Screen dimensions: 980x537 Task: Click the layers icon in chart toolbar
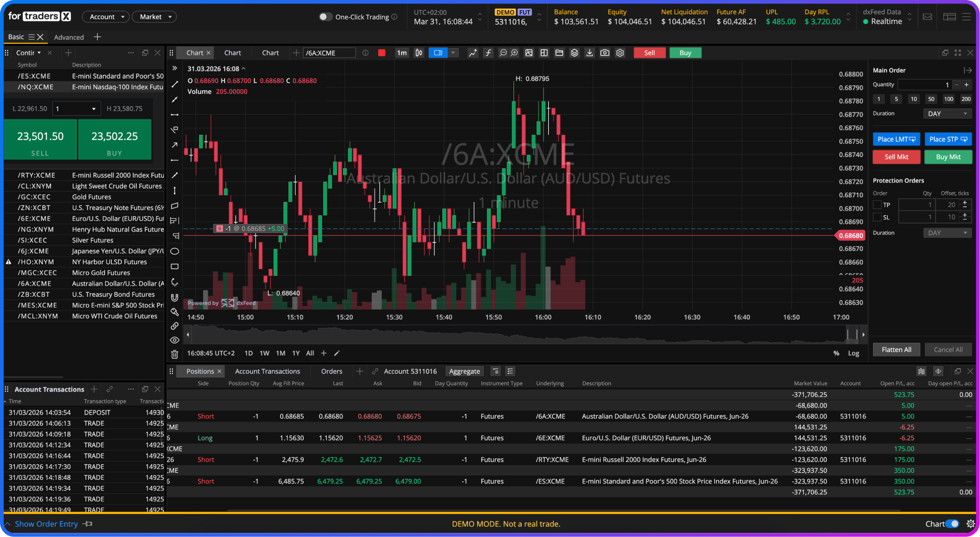click(574, 53)
